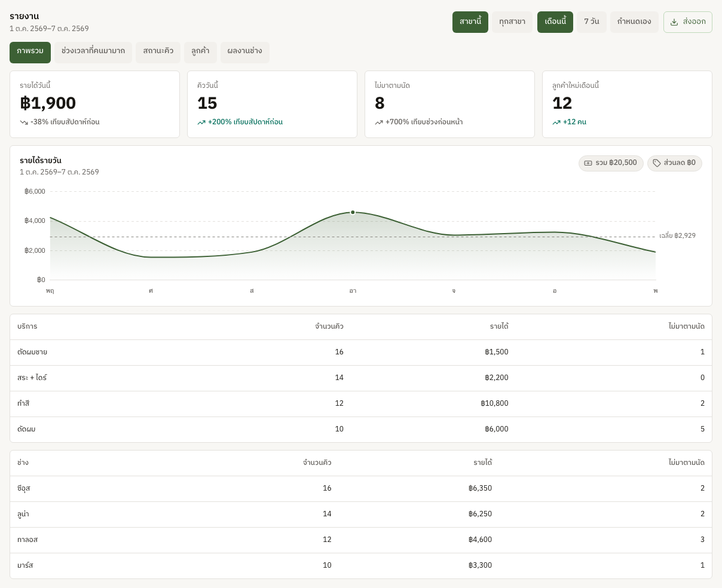Click the รายได้วันนี้ value ฿1,900
This screenshot has height=588, width=722.
(x=48, y=103)
